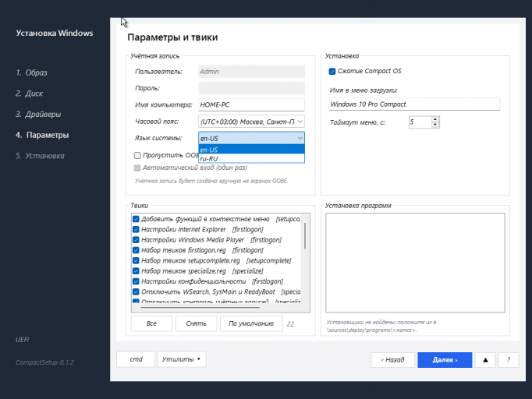532x399 pixels.
Task: Go back with the Назад button
Action: click(x=392, y=360)
